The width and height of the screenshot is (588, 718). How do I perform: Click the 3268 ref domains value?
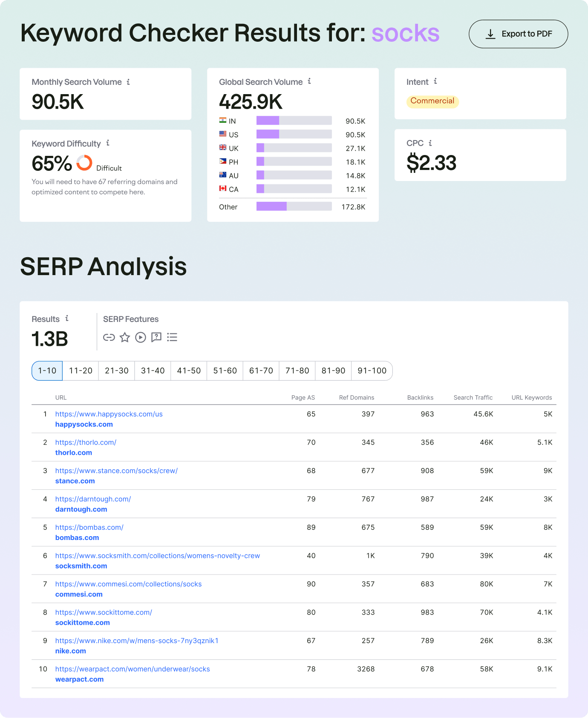(x=366, y=669)
